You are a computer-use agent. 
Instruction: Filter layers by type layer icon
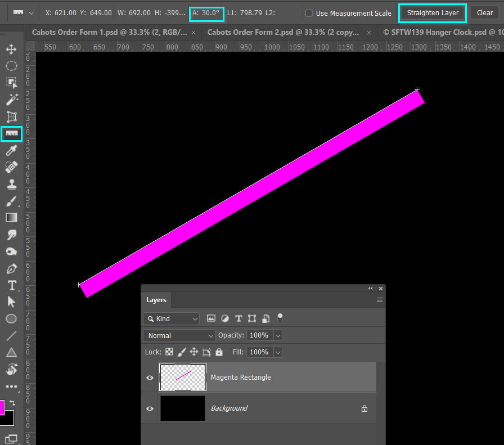click(x=238, y=318)
